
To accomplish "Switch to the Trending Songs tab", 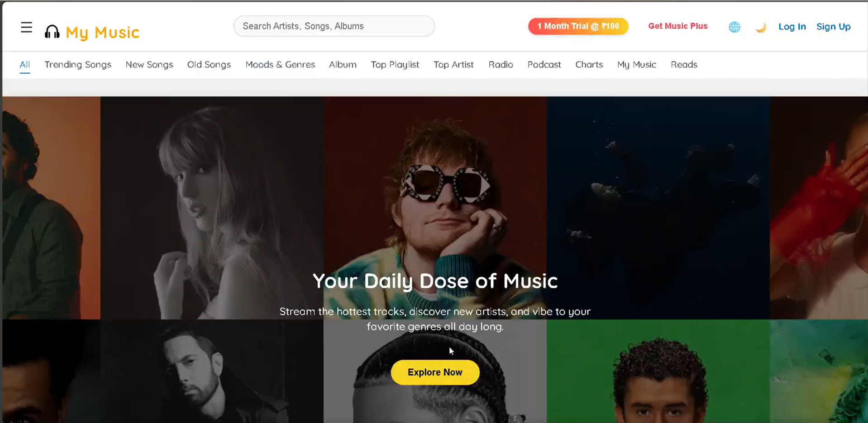I will [x=77, y=65].
